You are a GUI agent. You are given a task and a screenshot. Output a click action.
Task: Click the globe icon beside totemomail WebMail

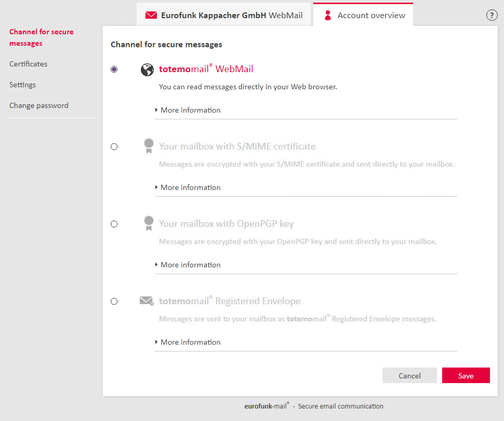point(147,70)
